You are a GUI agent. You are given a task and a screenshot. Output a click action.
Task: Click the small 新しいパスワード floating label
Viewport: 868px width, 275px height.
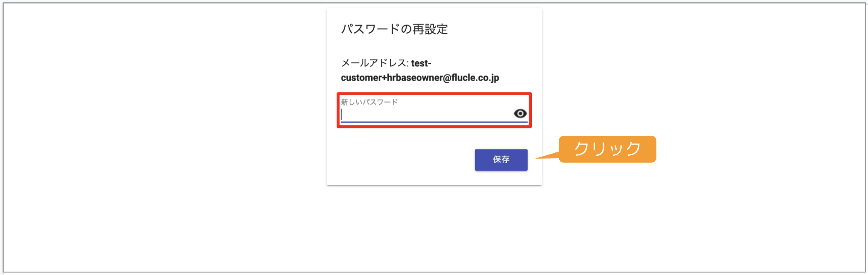[x=369, y=102]
